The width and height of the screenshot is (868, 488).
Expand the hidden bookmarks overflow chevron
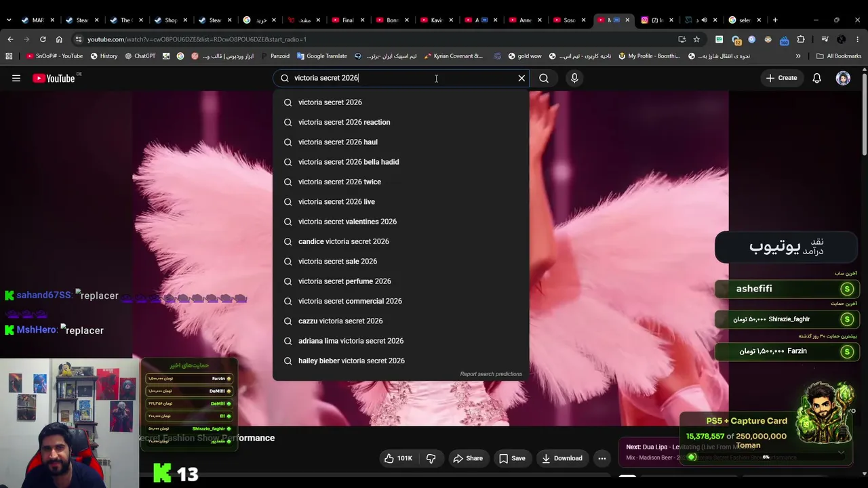tap(798, 56)
